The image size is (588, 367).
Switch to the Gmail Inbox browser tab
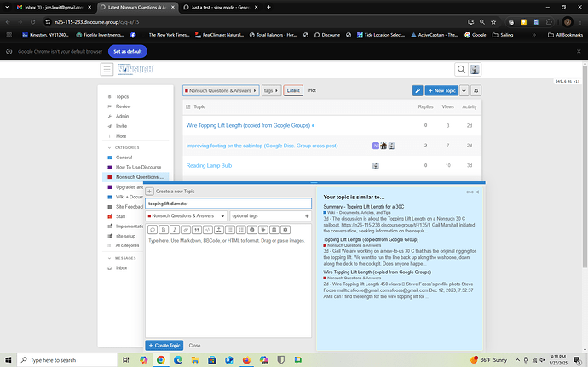pyautogui.click(x=55, y=7)
